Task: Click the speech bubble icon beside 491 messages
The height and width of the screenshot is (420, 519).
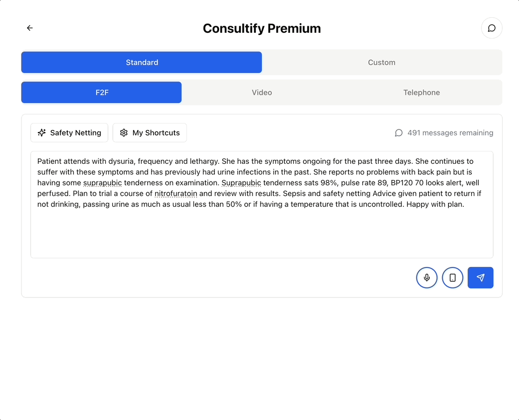Action: click(399, 133)
